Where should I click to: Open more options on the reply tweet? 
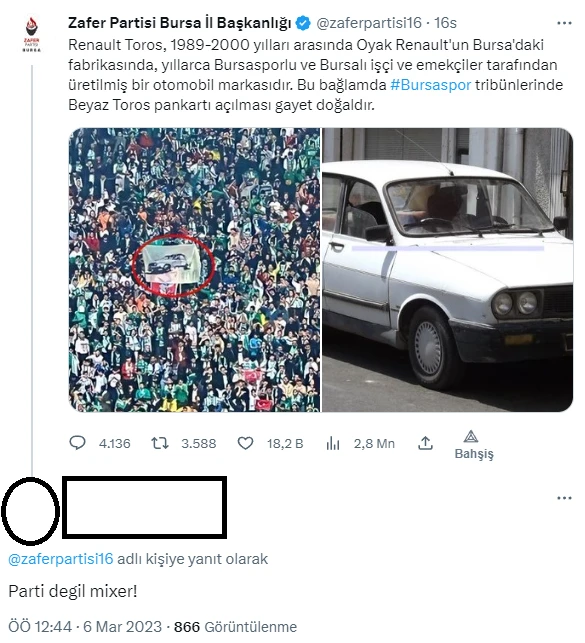click(x=564, y=498)
